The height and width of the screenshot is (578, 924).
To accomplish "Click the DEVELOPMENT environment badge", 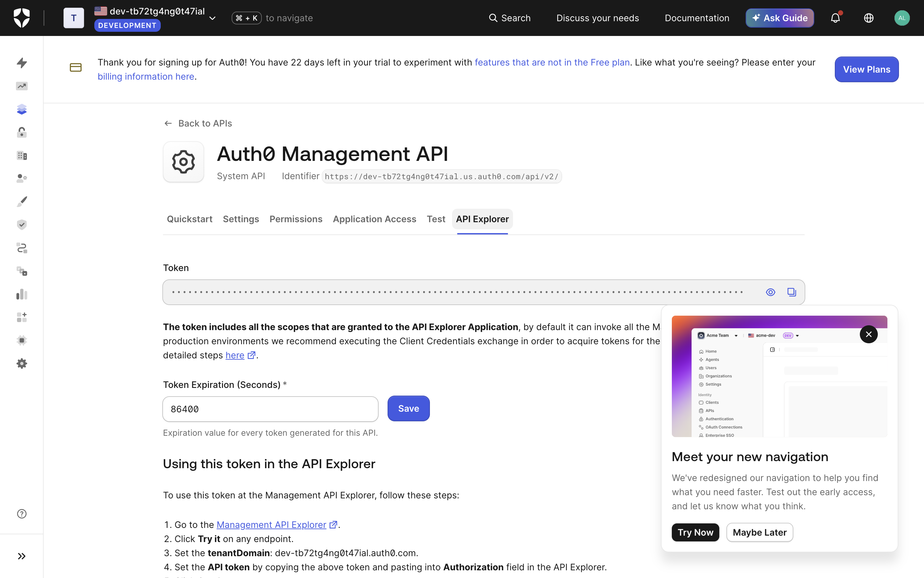I will [x=127, y=26].
